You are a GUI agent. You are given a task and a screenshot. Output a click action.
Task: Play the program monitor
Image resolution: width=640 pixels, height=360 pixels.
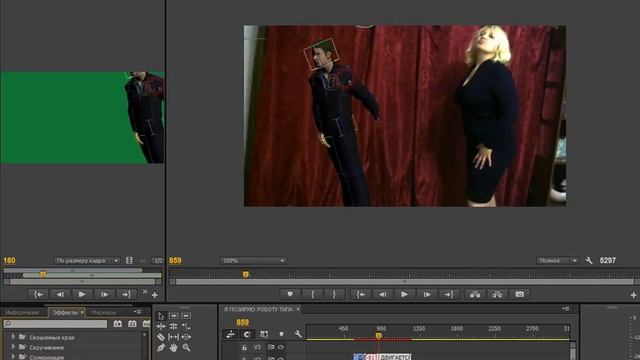pyautogui.click(x=404, y=294)
